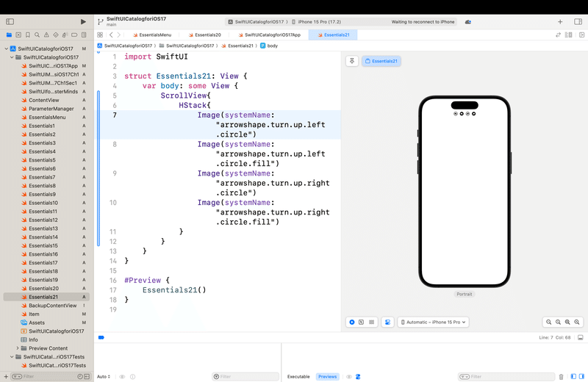Open Essentials21 jump bar segment
The width and height of the screenshot is (588, 382).
(237, 46)
